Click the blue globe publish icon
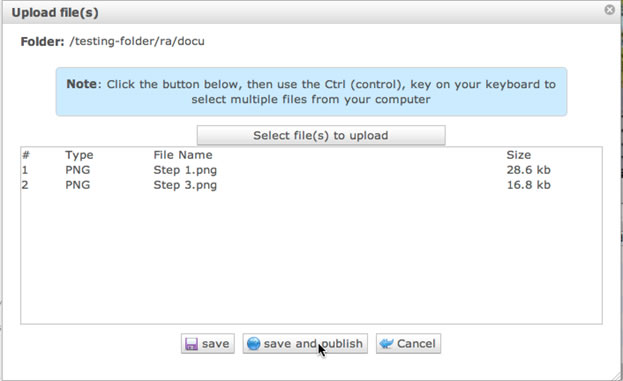 click(253, 344)
